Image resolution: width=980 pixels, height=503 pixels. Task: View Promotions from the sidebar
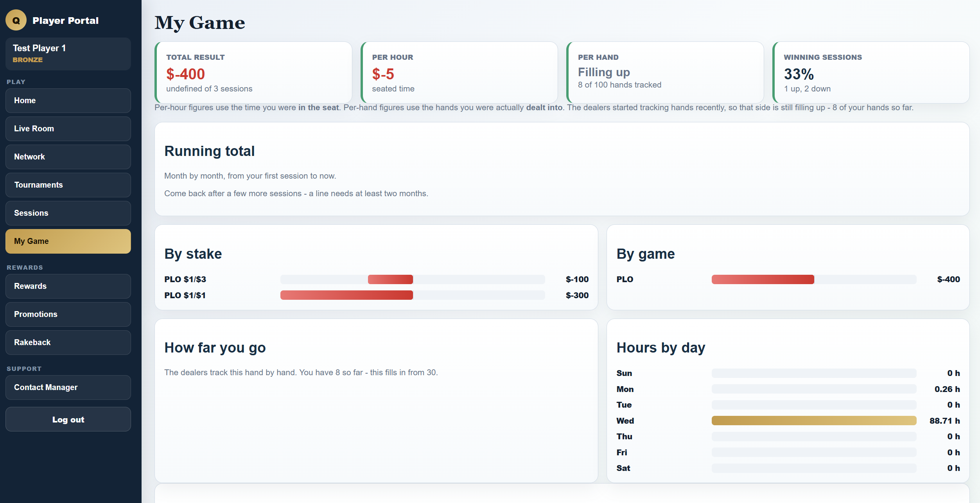[x=68, y=314]
